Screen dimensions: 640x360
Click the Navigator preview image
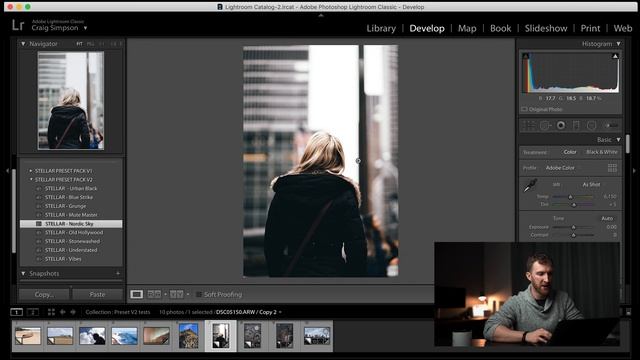tap(71, 100)
